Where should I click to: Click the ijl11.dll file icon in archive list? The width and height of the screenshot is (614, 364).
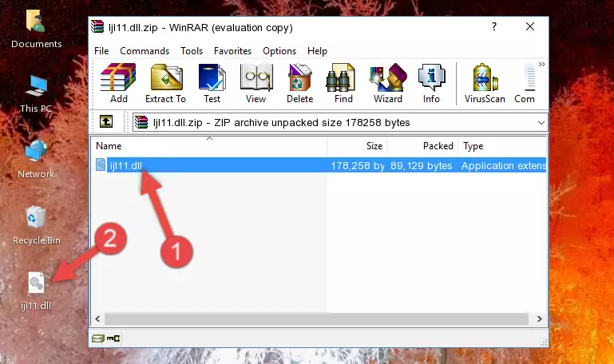point(101,164)
